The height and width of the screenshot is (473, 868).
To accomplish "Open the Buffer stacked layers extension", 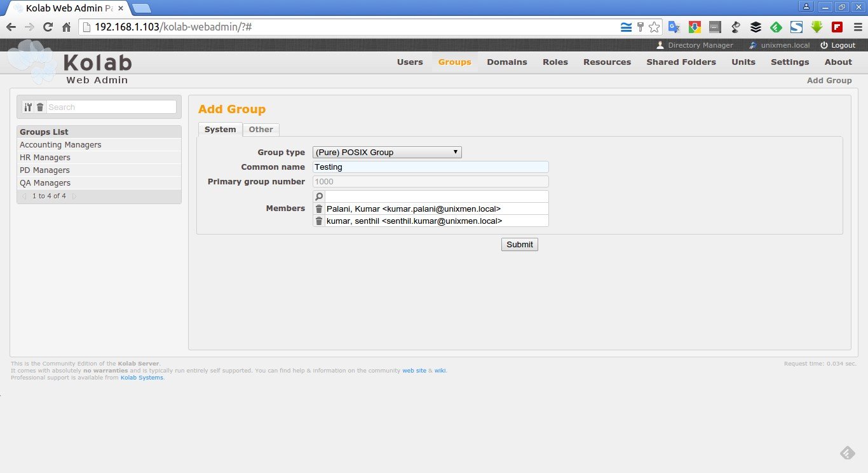I will tap(756, 27).
